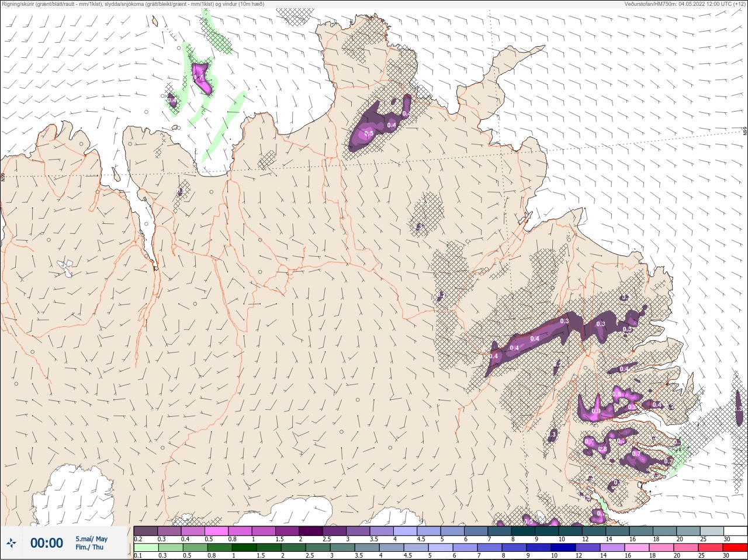Click the N99 label on the left edge
This screenshot has height=560, width=748.
(3, 176)
